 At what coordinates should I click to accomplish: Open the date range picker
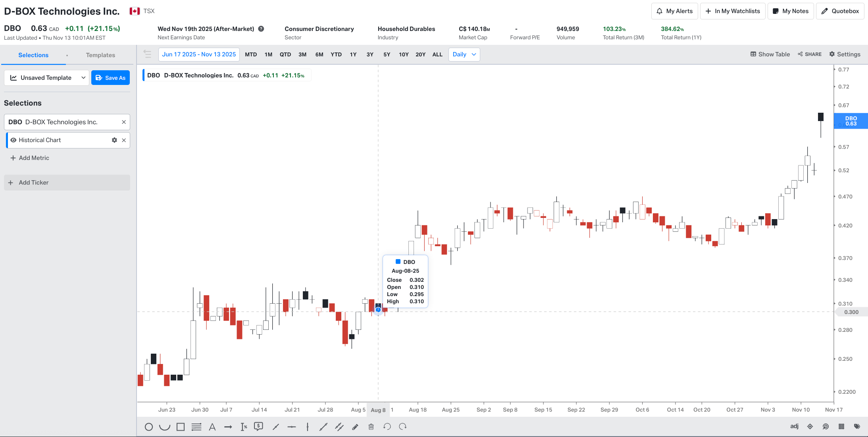pos(199,54)
